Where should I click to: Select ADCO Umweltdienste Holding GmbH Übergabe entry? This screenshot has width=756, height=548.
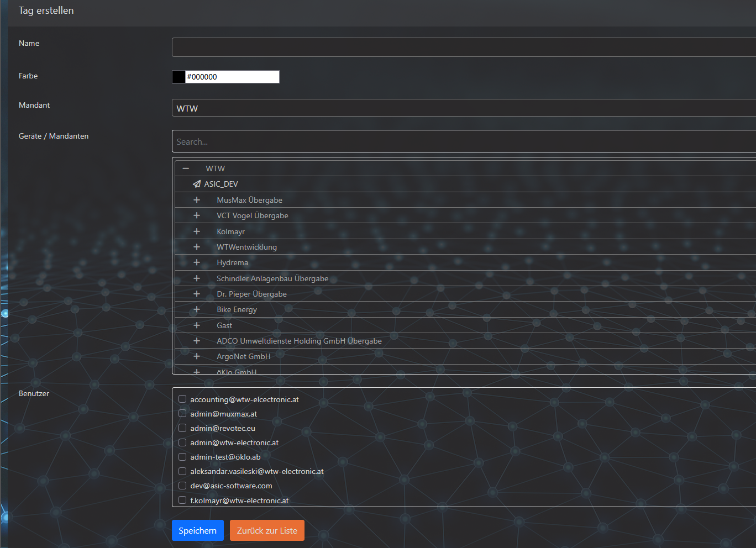pos(299,341)
